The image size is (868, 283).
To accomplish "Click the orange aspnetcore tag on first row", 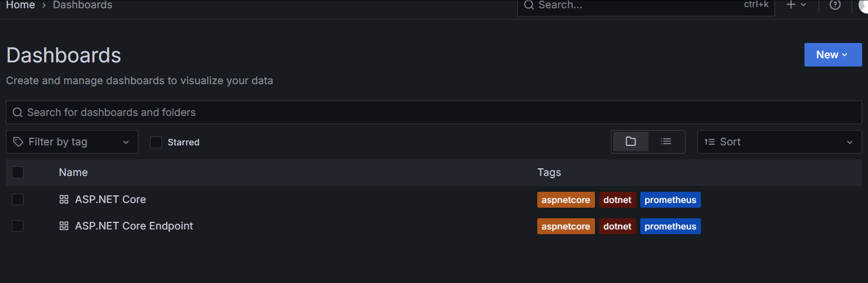I will [x=566, y=200].
